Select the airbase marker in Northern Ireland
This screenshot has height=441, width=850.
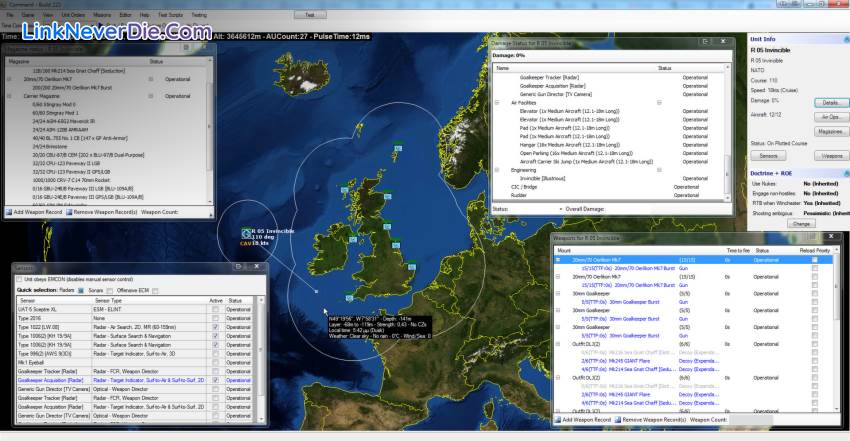coord(353,239)
